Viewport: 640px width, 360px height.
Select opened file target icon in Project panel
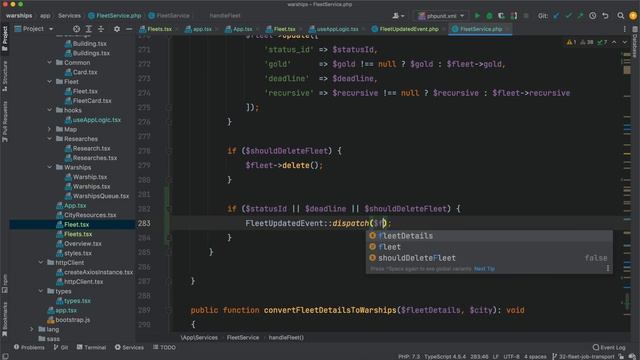(x=76, y=29)
